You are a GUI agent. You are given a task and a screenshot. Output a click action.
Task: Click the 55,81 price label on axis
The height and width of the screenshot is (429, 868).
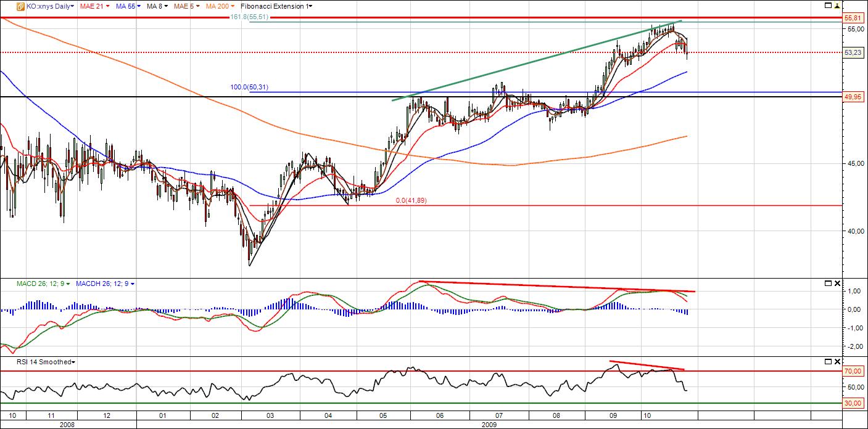852,18
